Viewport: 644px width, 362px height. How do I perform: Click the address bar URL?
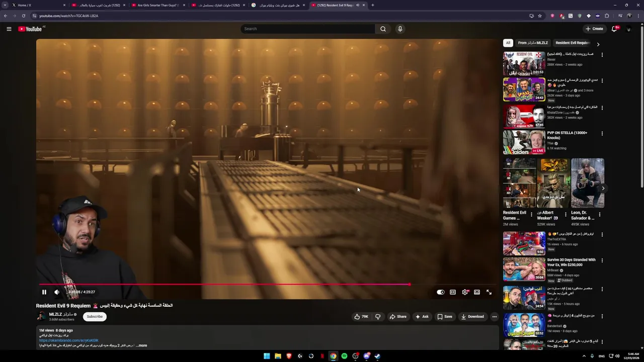pos(68,16)
